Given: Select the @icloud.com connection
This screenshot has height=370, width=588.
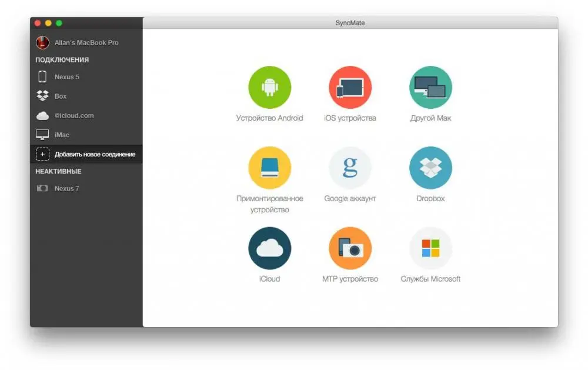Looking at the screenshot, I should pyautogui.click(x=86, y=115).
